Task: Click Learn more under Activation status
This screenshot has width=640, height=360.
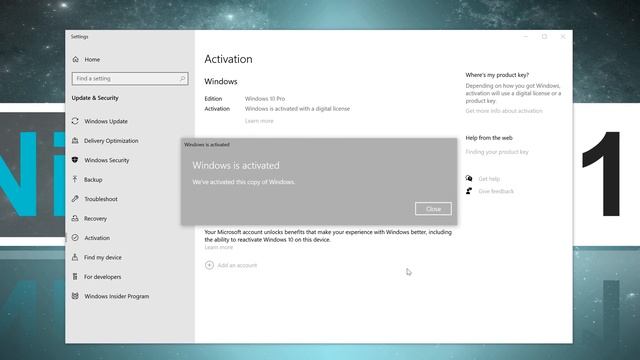Action: [x=259, y=121]
